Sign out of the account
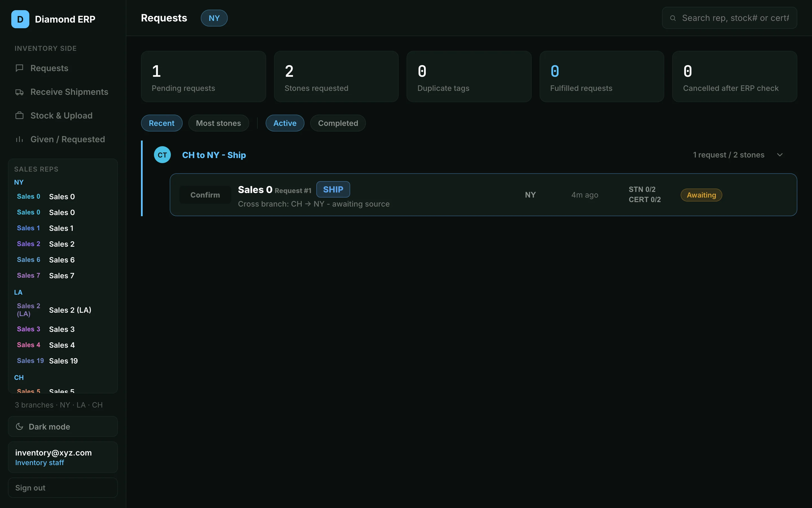 pyautogui.click(x=63, y=488)
